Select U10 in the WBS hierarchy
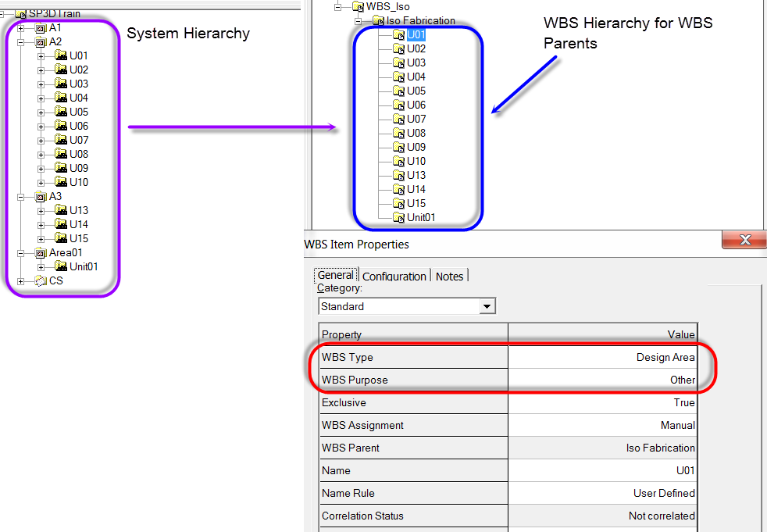This screenshot has width=767, height=532. coord(416,162)
